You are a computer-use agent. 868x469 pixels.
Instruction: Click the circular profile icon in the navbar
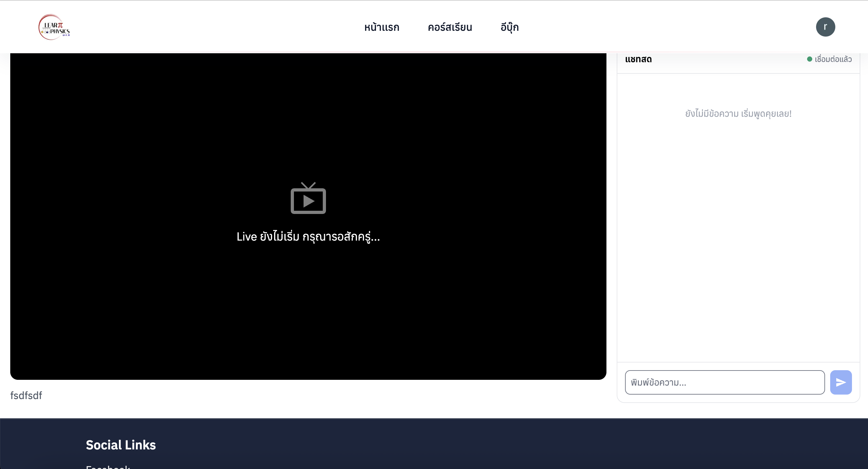826,27
